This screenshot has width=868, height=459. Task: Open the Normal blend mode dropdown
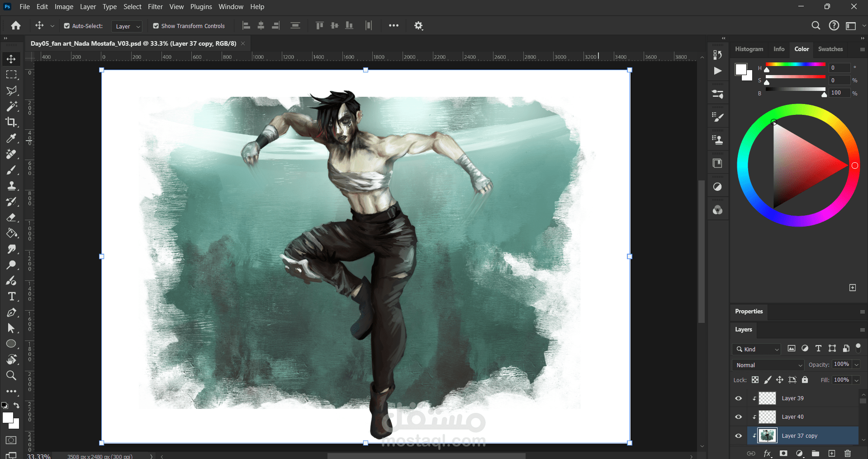tap(768, 365)
